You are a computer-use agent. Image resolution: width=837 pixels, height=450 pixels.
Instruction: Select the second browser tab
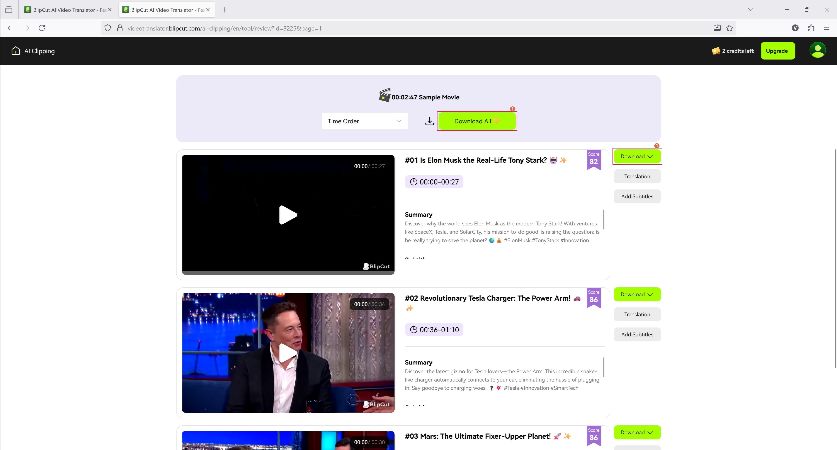pos(166,10)
